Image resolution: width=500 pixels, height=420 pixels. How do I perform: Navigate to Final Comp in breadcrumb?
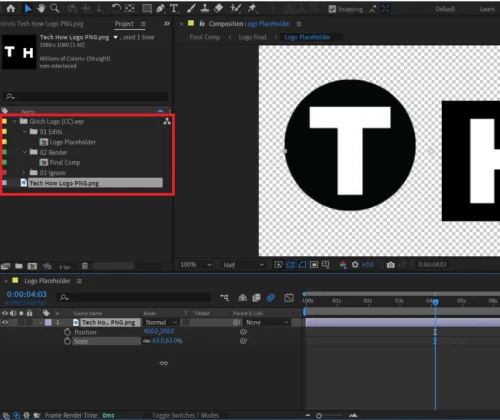(x=205, y=37)
